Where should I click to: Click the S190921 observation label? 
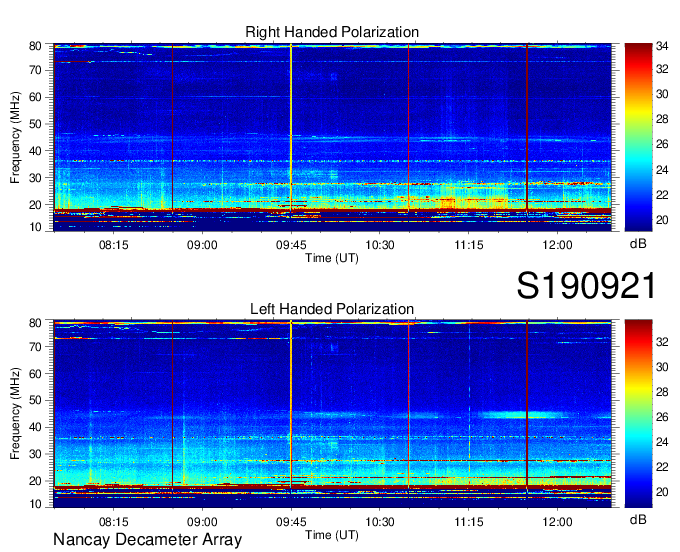(586, 286)
